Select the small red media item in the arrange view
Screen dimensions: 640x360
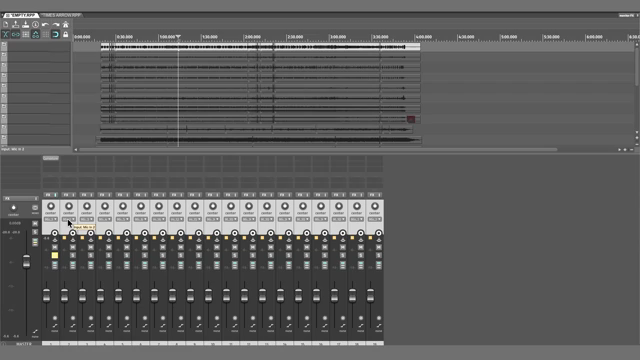(x=411, y=119)
